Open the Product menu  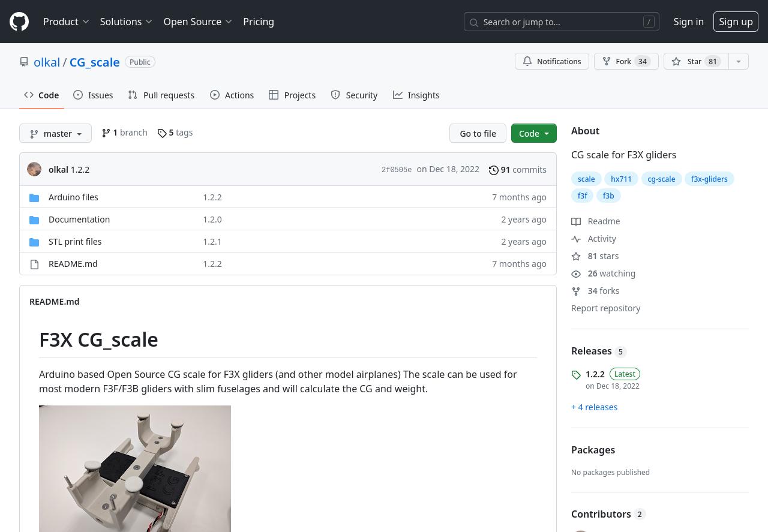pos(66,22)
